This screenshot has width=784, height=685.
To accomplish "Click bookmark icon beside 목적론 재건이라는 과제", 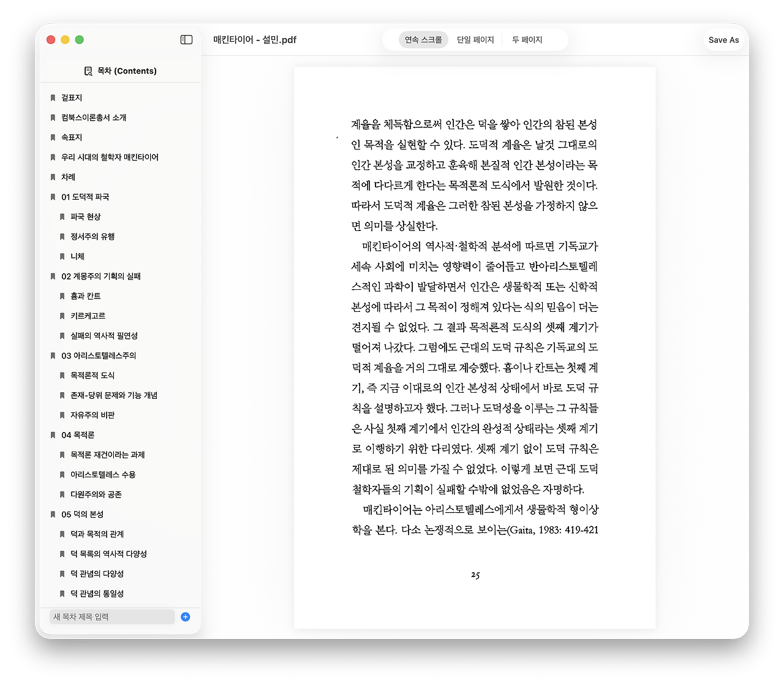I will pyautogui.click(x=62, y=455).
